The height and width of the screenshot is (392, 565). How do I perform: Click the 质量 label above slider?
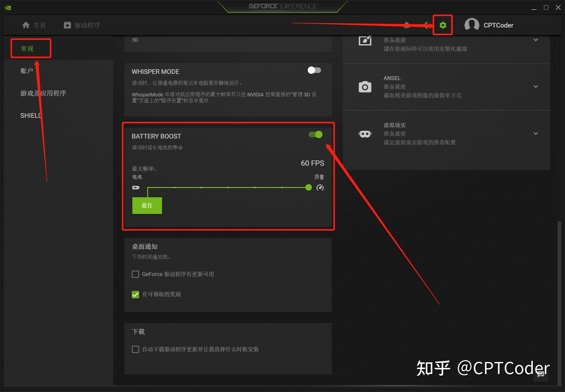319,177
